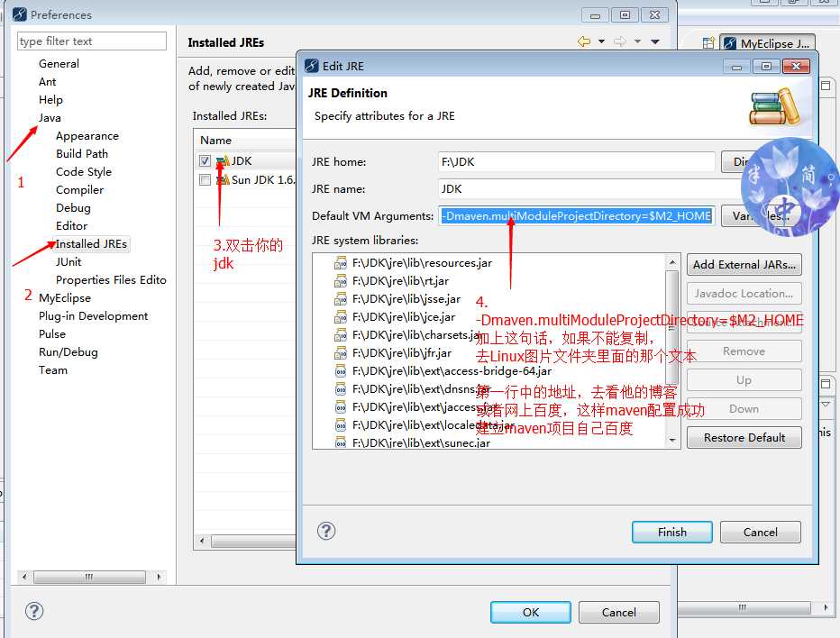Viewport: 840px width, 638px height.
Task: Click Finish in Edit JRE dialog
Action: 671,532
